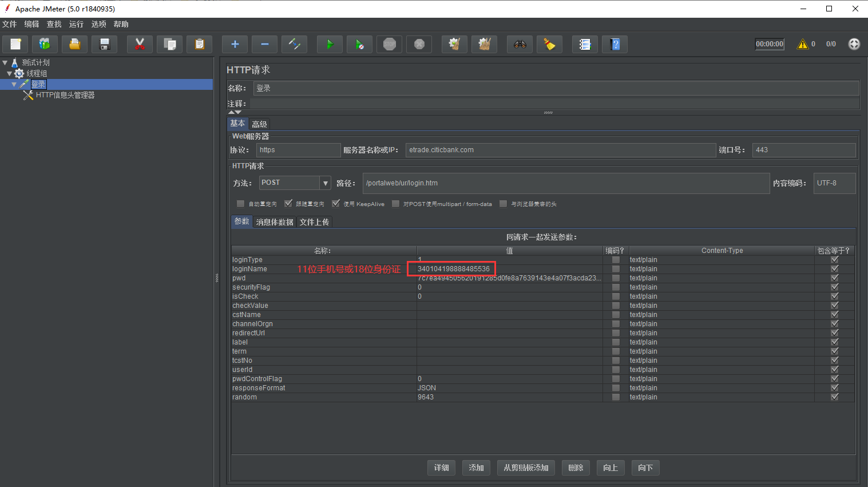
Task: Open the 运行 menu
Action: [76, 24]
